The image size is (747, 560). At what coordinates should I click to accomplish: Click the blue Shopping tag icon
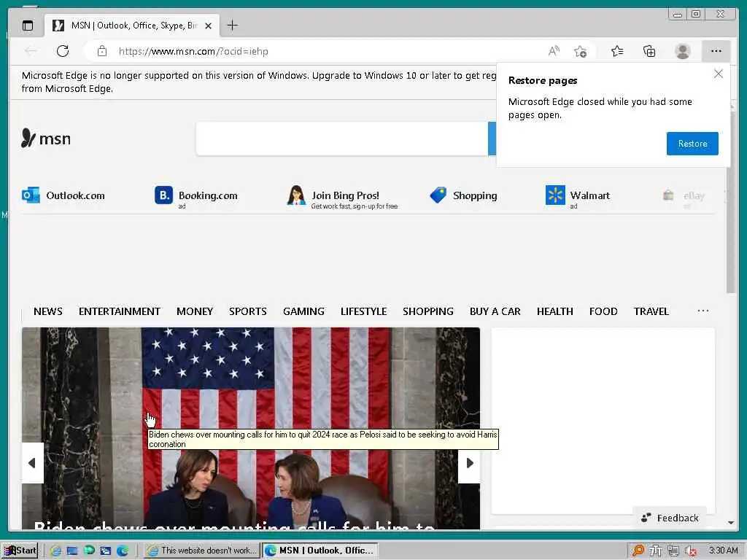point(438,195)
